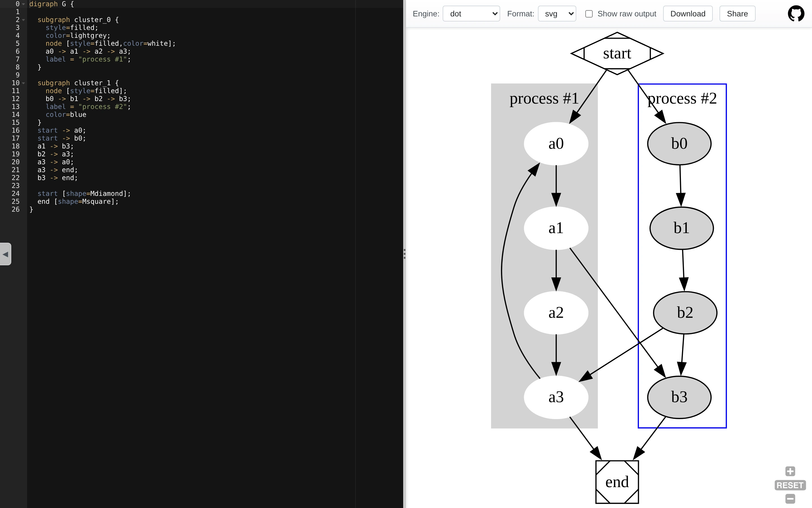The height and width of the screenshot is (508, 812).
Task: Click code line 'a3 -> a0;'
Action: (55, 162)
